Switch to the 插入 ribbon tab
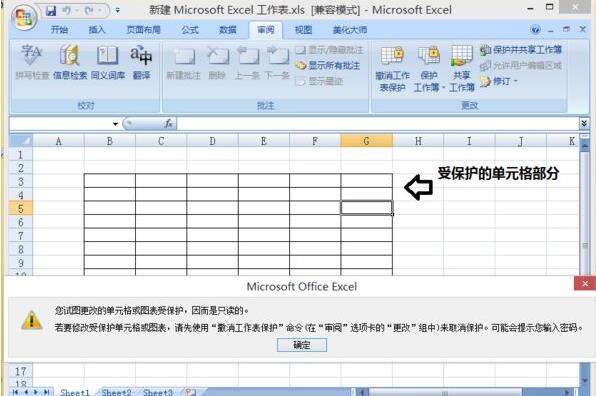 [x=97, y=30]
